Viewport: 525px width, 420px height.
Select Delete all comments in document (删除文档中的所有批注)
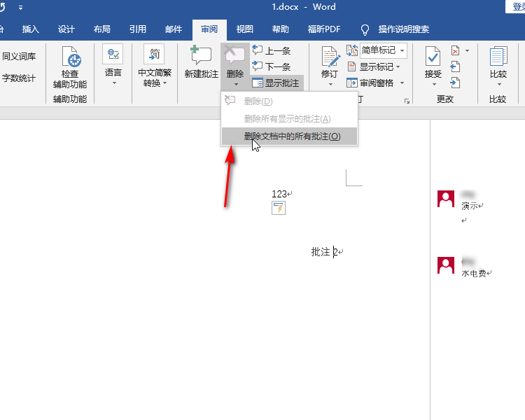(289, 136)
